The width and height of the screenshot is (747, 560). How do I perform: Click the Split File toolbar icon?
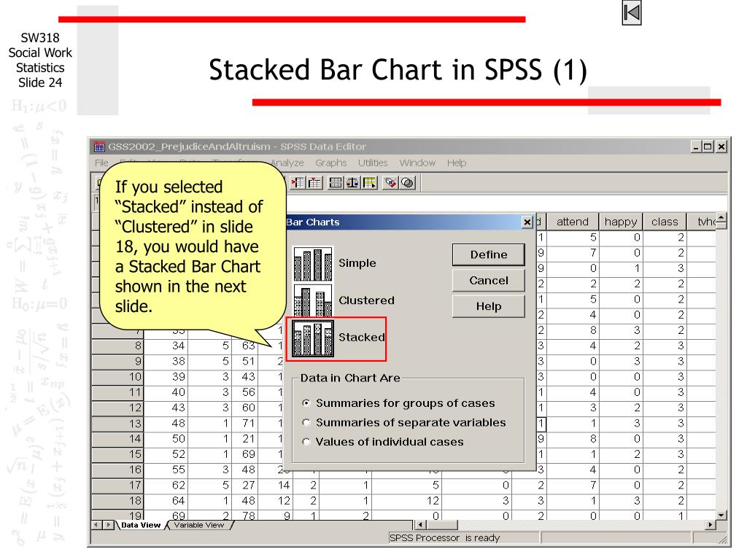pyautogui.click(x=336, y=183)
